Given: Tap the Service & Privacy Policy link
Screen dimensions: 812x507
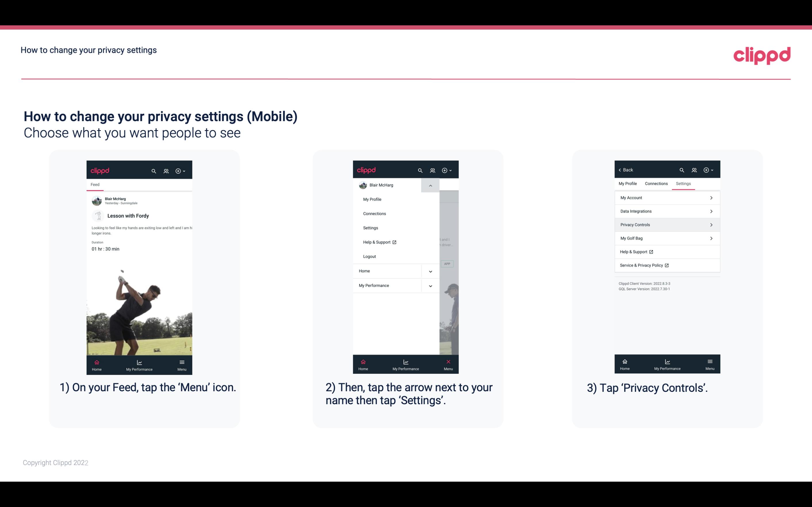Looking at the screenshot, I should click(x=644, y=265).
